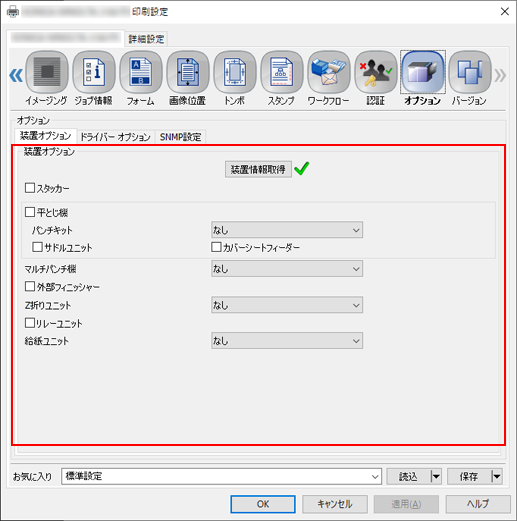
Task: Open the arrow next to 読込
Action: point(436,476)
